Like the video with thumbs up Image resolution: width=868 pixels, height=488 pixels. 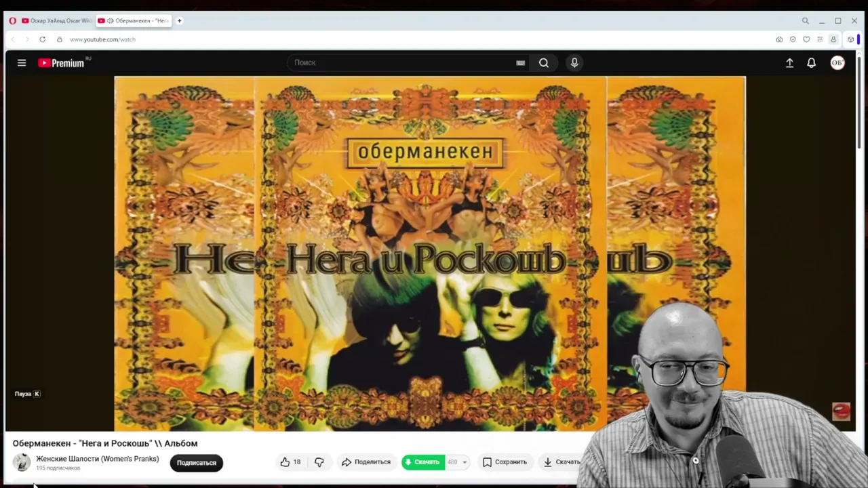[290, 462]
